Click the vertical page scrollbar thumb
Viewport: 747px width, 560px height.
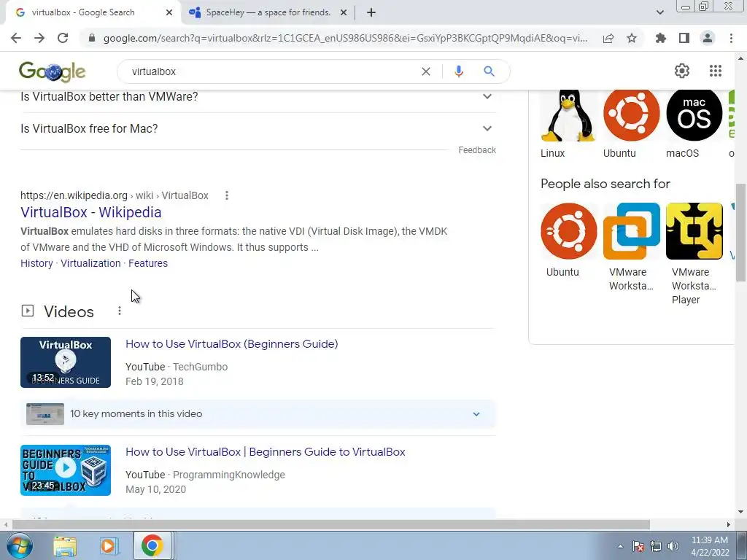(x=740, y=233)
